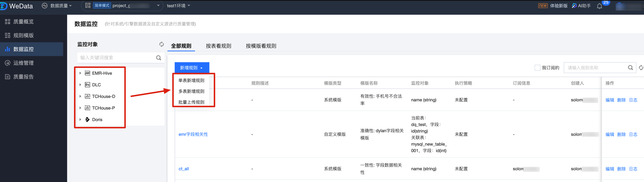644x182 pixels.
Task: Open 运维管理 in the sidebar
Action: pyautogui.click(x=23, y=63)
